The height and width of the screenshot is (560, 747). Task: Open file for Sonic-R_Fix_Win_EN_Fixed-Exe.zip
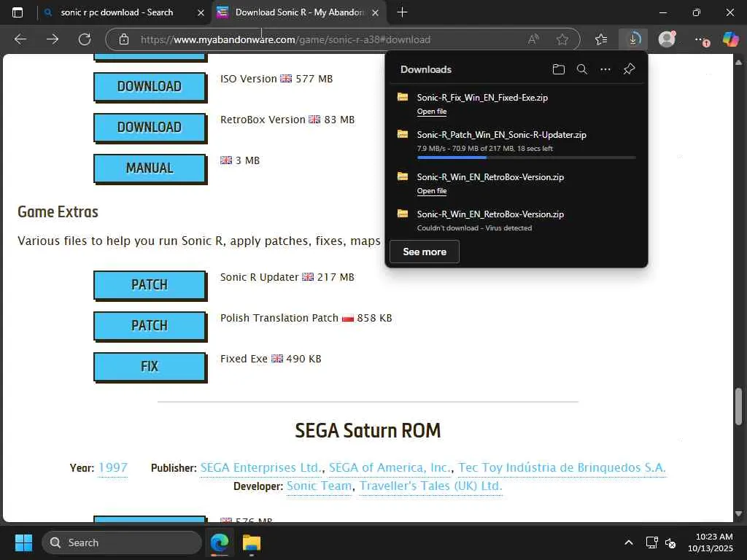[432, 112]
